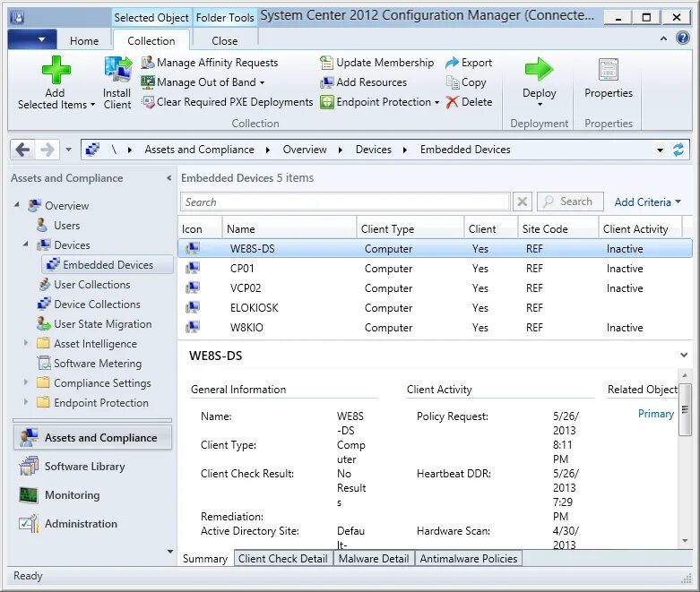Open the collection Properties icon
Viewport: 700px width, 592px height.
point(608,69)
